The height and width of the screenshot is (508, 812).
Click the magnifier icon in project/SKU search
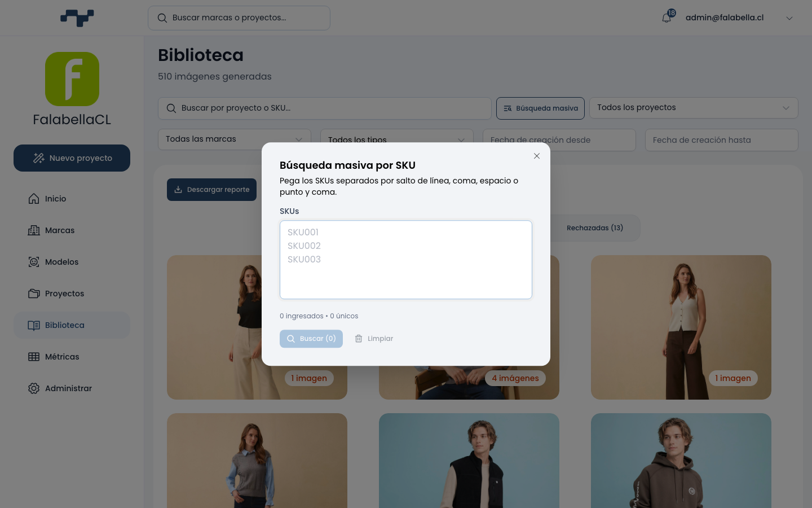[x=171, y=108]
